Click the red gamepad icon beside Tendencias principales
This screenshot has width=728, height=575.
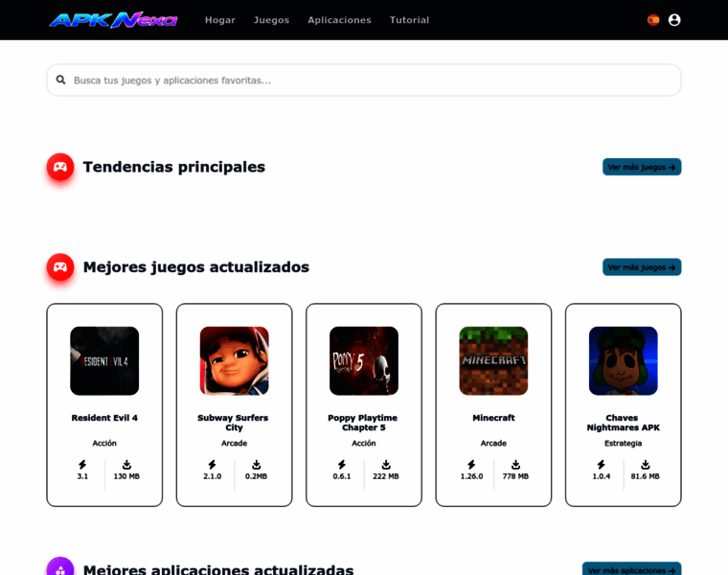[x=60, y=167]
